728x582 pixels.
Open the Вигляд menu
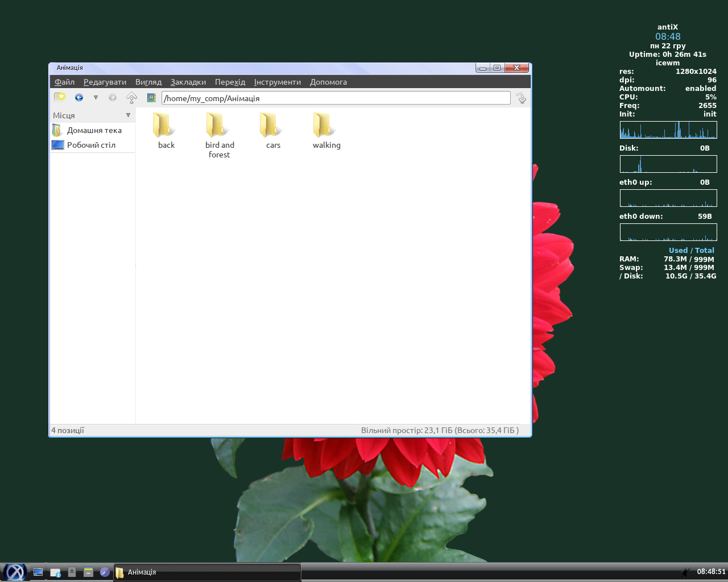coord(148,82)
